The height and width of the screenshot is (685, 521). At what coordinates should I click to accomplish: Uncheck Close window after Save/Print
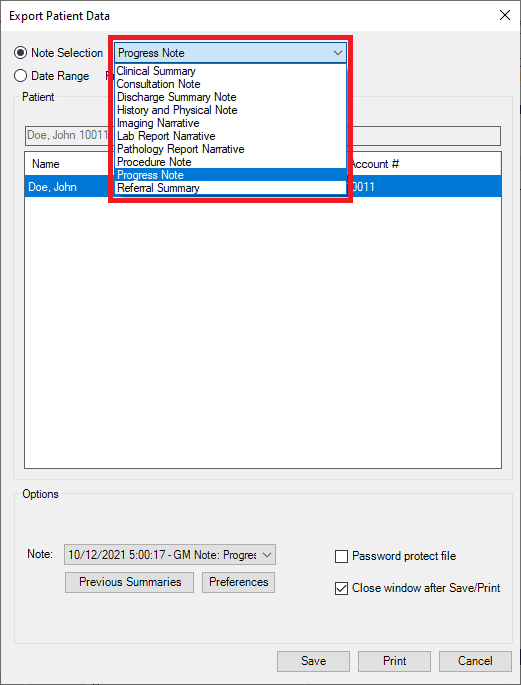341,588
